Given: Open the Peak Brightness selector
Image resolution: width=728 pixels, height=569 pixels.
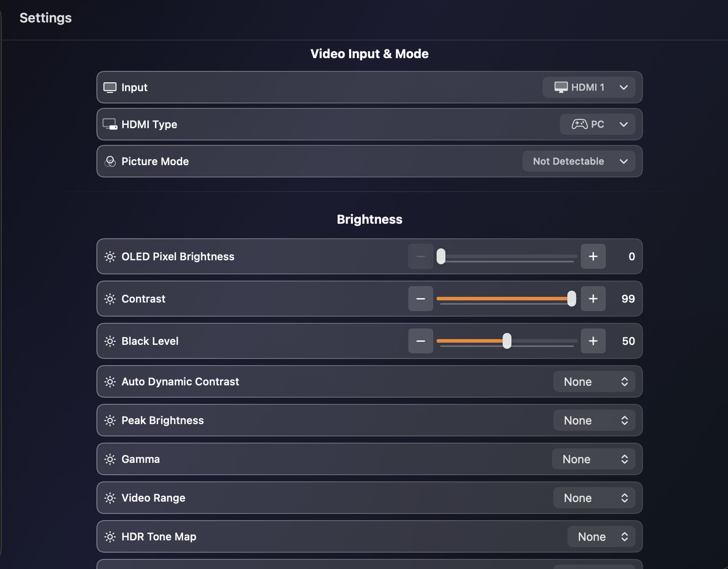Looking at the screenshot, I should coord(594,421).
